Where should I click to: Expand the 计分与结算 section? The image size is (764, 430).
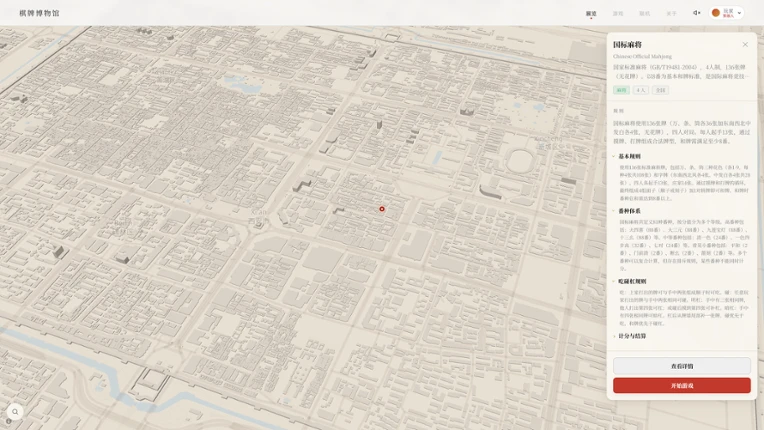click(x=632, y=336)
